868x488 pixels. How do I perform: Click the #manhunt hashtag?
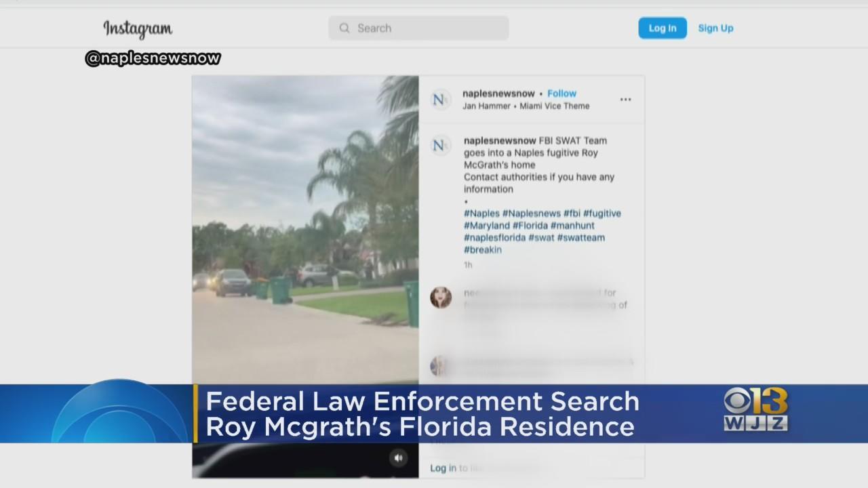pos(572,225)
